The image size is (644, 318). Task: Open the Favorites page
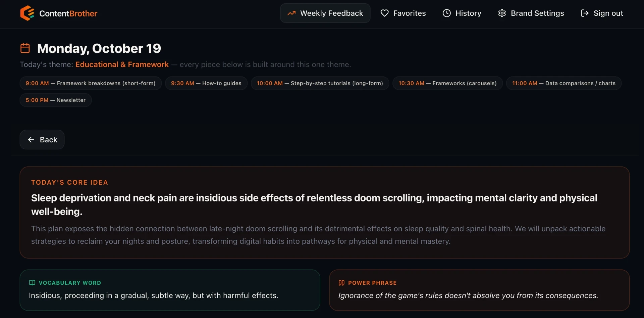pos(403,13)
